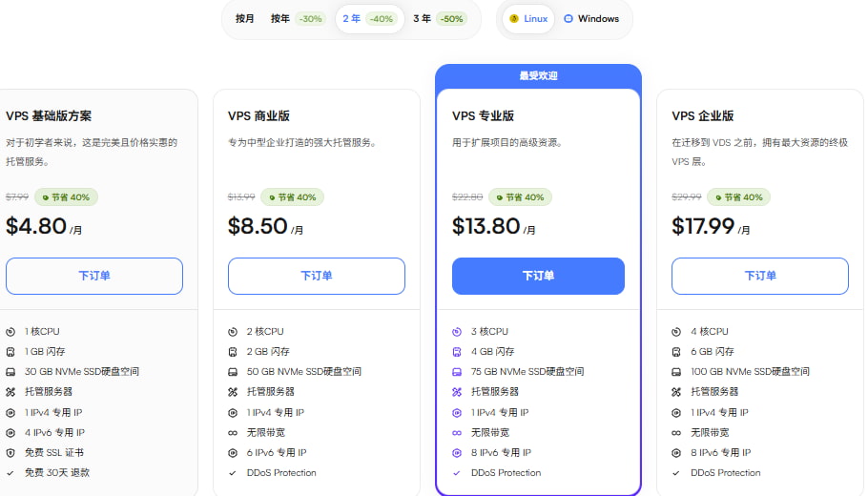This screenshot has width=868, height=496.
Task: Order the VPS 专业版 plan at $13.80
Action: point(538,276)
